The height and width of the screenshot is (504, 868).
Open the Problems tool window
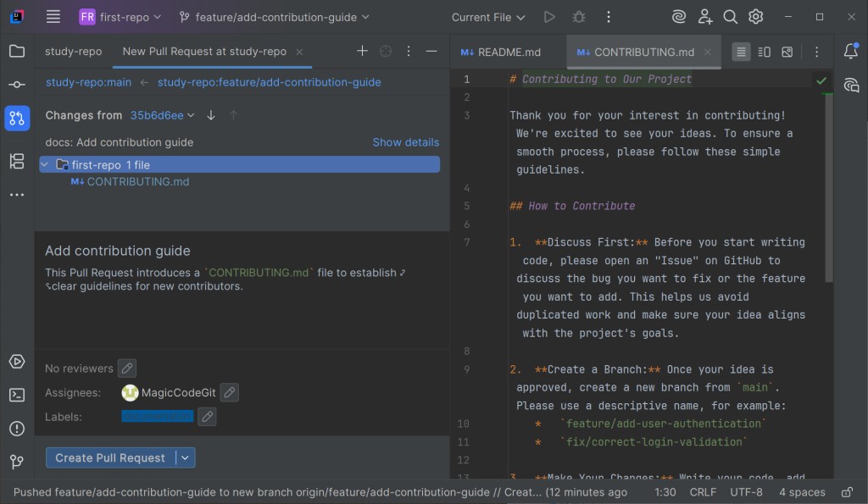[17, 429]
